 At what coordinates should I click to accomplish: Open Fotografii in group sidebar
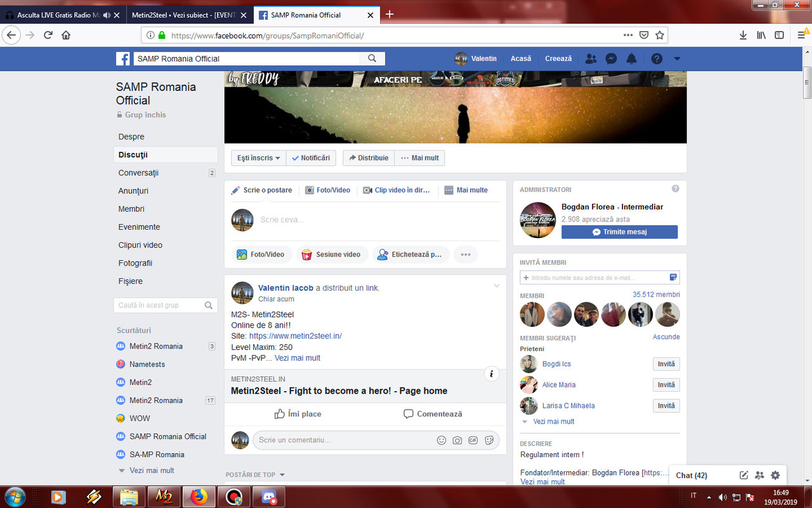[x=135, y=263]
